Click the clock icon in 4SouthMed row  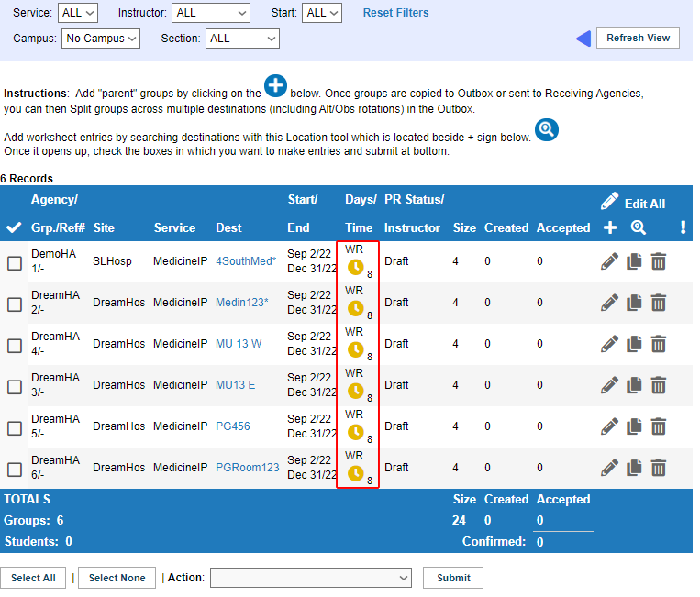355,267
